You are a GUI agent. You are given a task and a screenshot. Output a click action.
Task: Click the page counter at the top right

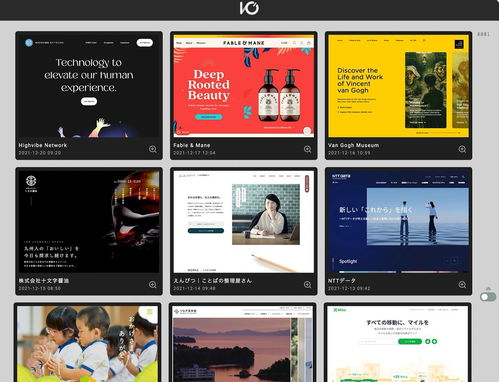484,34
